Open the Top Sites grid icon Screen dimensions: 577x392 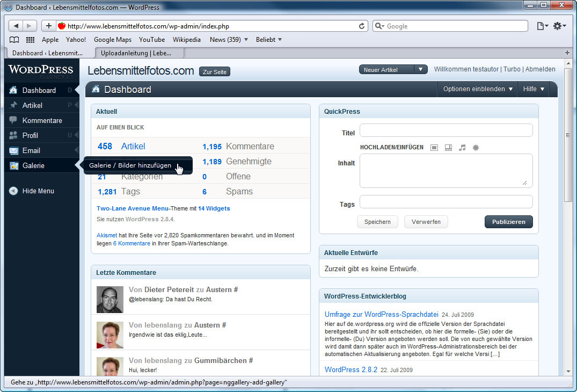pos(30,40)
